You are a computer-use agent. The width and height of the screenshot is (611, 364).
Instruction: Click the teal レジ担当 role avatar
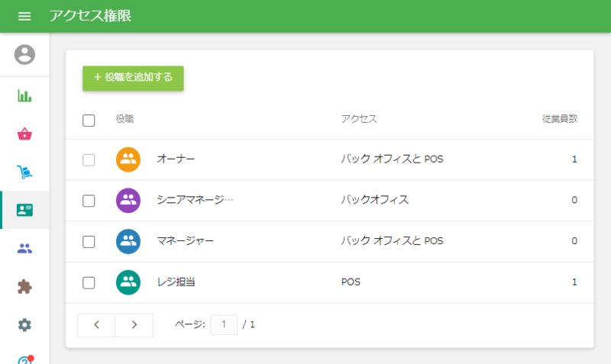(128, 282)
